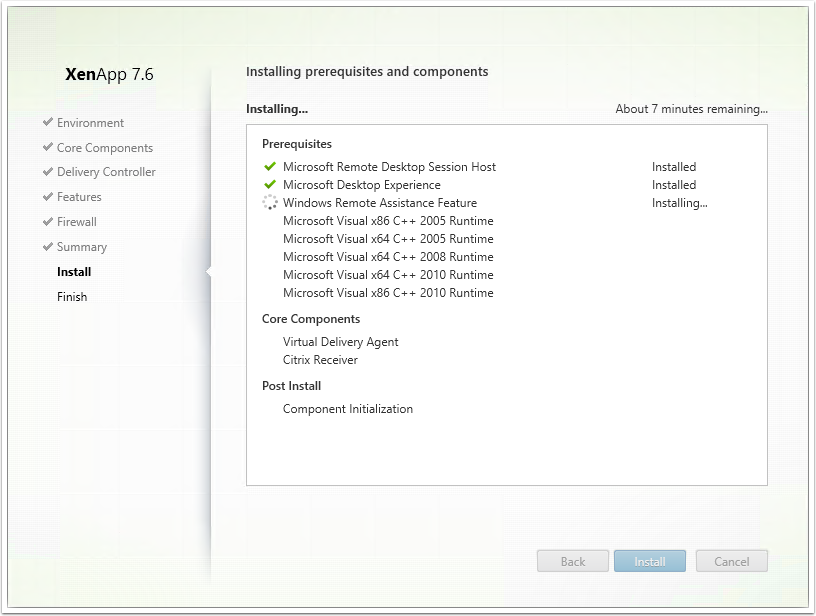
Task: Click the checkmark next to Environment step
Action: pos(48,122)
